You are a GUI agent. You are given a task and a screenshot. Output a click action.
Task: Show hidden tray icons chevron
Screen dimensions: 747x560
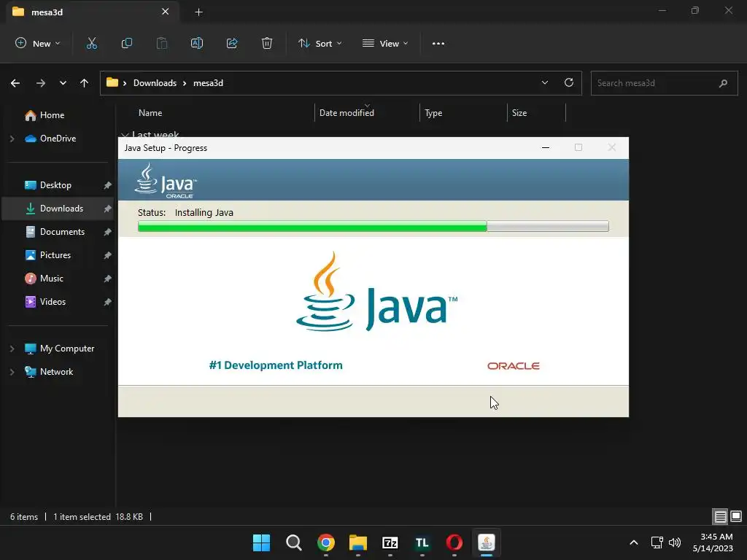[634, 542]
